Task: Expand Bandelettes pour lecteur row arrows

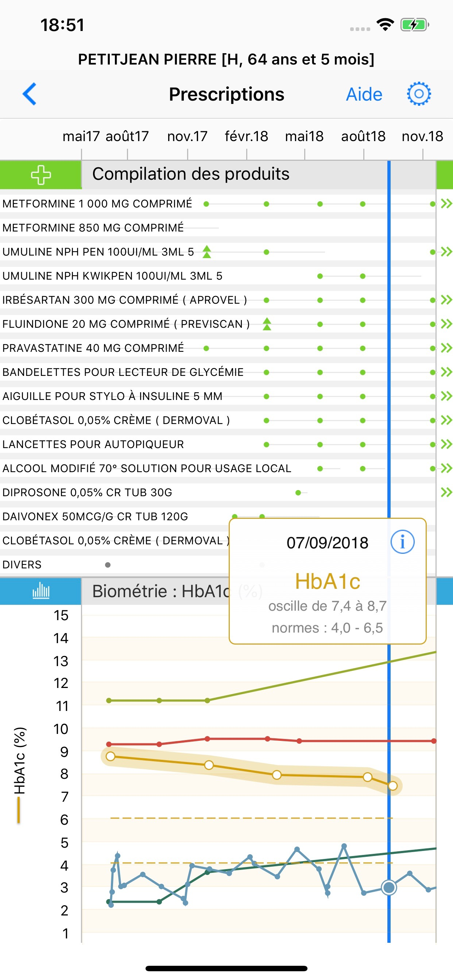Action: [446, 372]
